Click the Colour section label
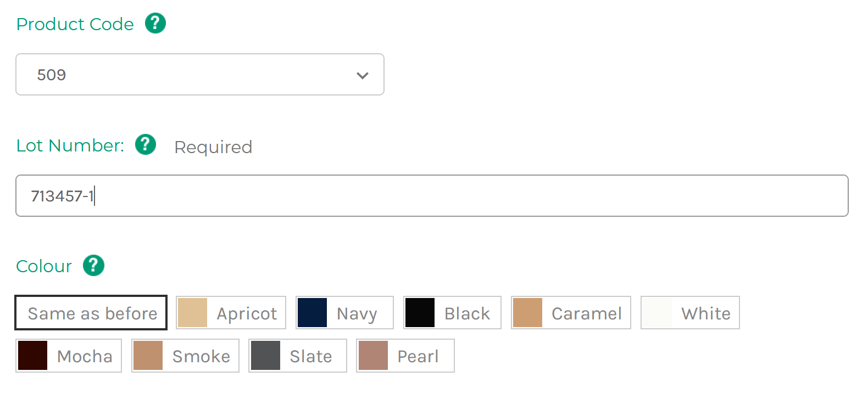The width and height of the screenshot is (868, 399). pos(44,266)
